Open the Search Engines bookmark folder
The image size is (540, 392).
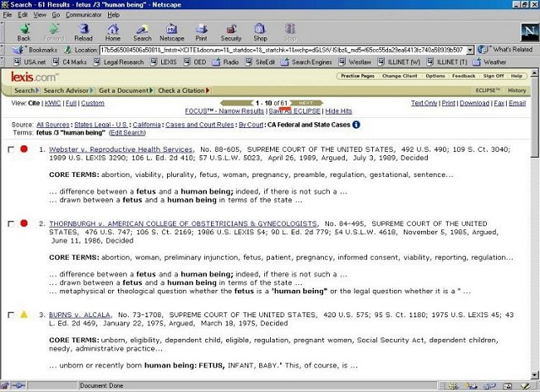coord(307,62)
